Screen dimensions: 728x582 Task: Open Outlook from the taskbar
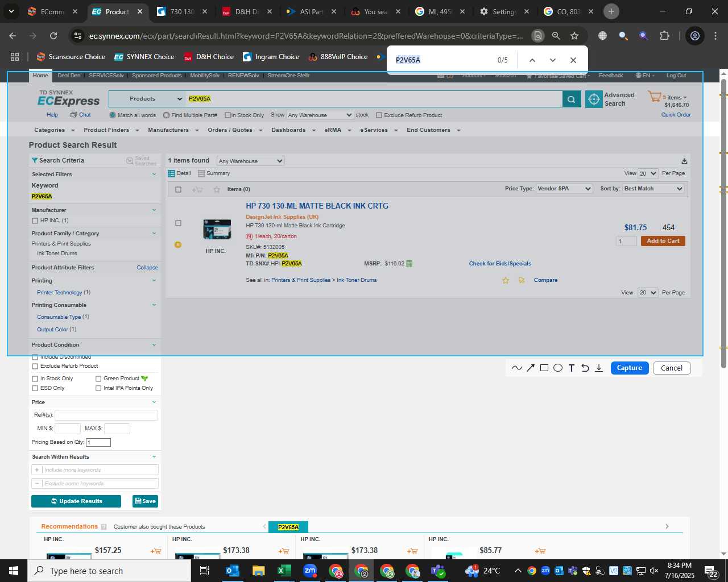tap(232, 571)
